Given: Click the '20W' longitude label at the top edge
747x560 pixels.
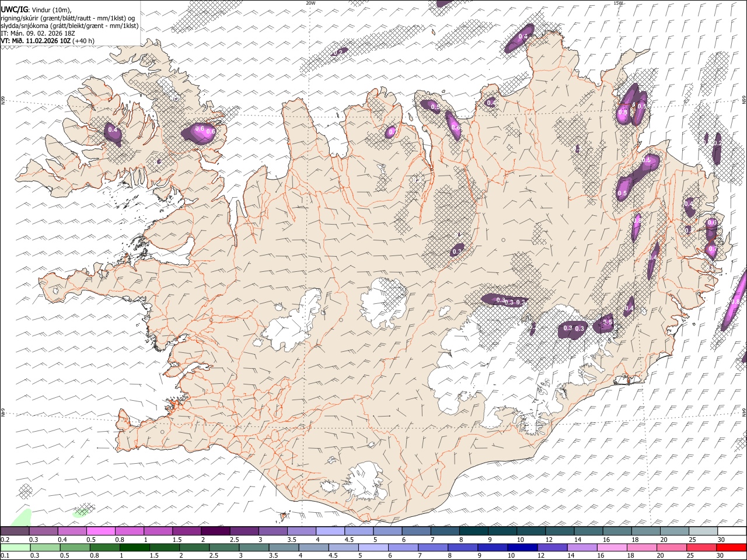Looking at the screenshot, I should click(310, 3).
